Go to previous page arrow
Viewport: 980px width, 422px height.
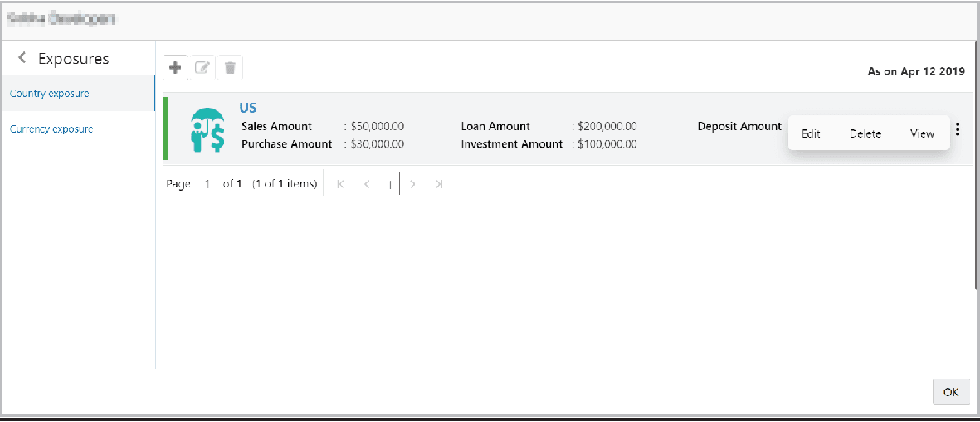pyautogui.click(x=367, y=184)
